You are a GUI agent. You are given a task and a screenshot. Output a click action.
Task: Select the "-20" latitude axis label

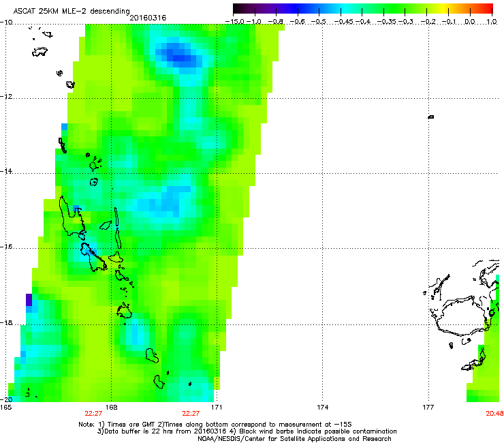coord(6,399)
